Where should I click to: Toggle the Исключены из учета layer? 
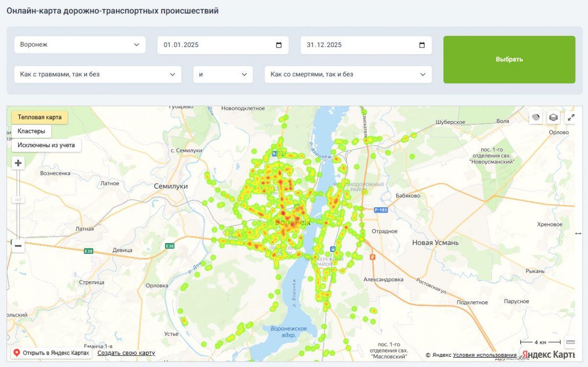click(x=46, y=145)
